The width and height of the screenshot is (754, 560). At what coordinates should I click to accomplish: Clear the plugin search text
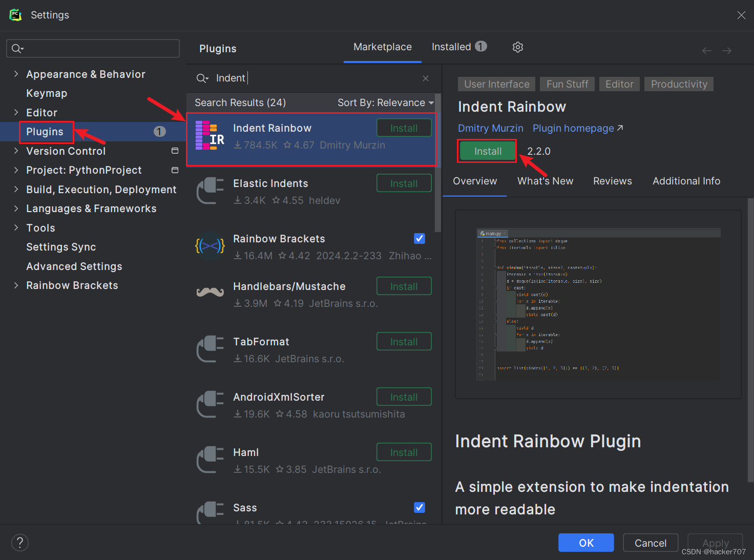coord(426,78)
